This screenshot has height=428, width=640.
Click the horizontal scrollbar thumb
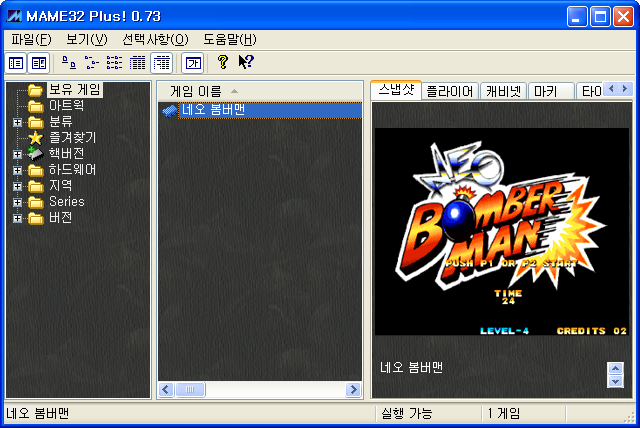tap(190, 390)
